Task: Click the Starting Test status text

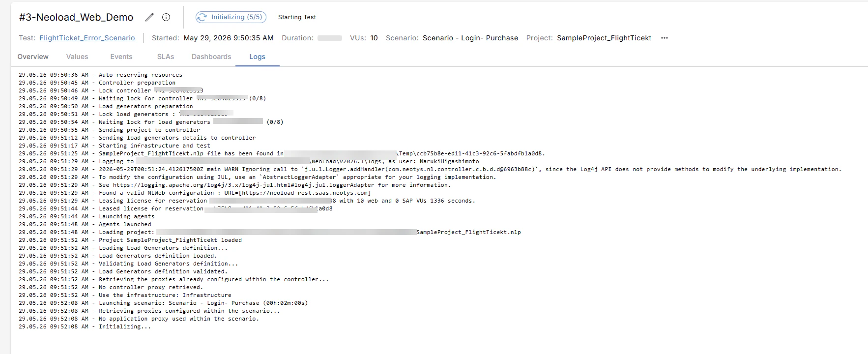Action: 297,17
